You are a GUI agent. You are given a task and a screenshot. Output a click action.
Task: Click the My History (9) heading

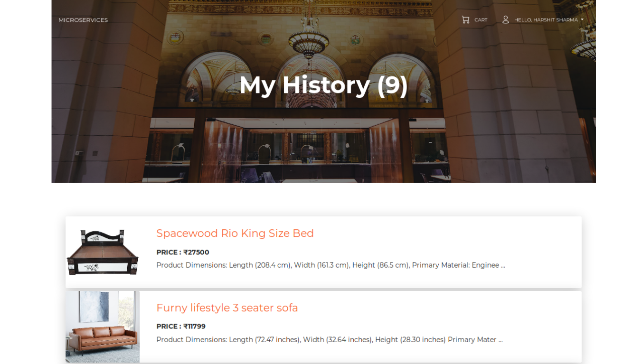pyautogui.click(x=323, y=85)
